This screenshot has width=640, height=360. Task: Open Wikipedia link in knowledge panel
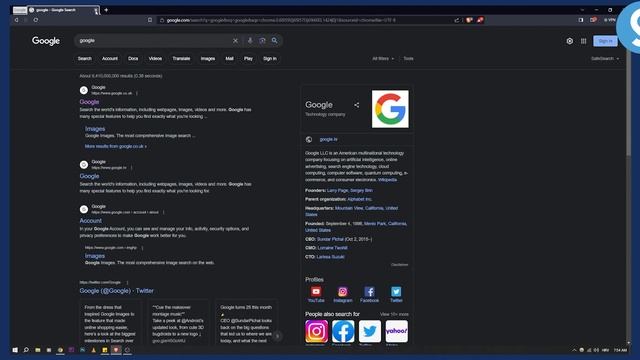[387, 180]
